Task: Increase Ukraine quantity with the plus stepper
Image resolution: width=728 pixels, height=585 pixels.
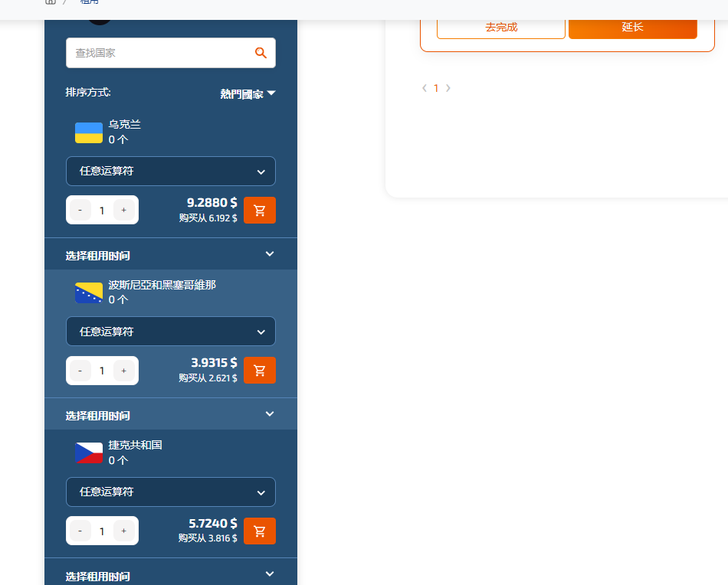Action: [124, 210]
